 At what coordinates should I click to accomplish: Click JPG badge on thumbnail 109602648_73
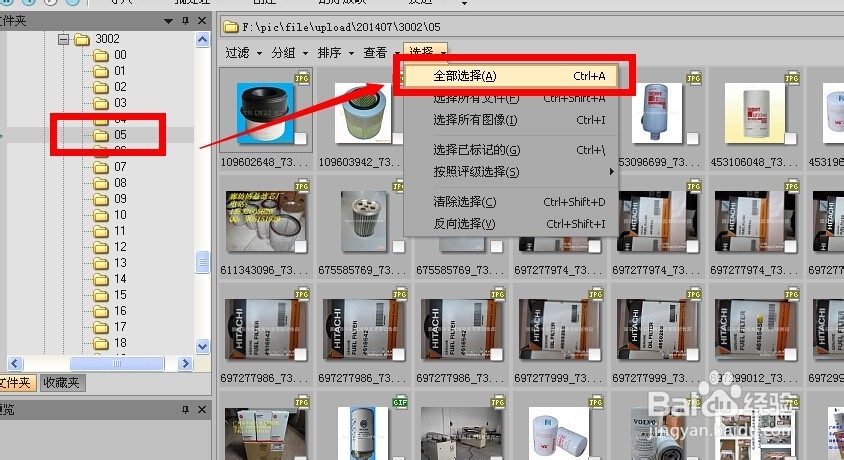tap(302, 79)
